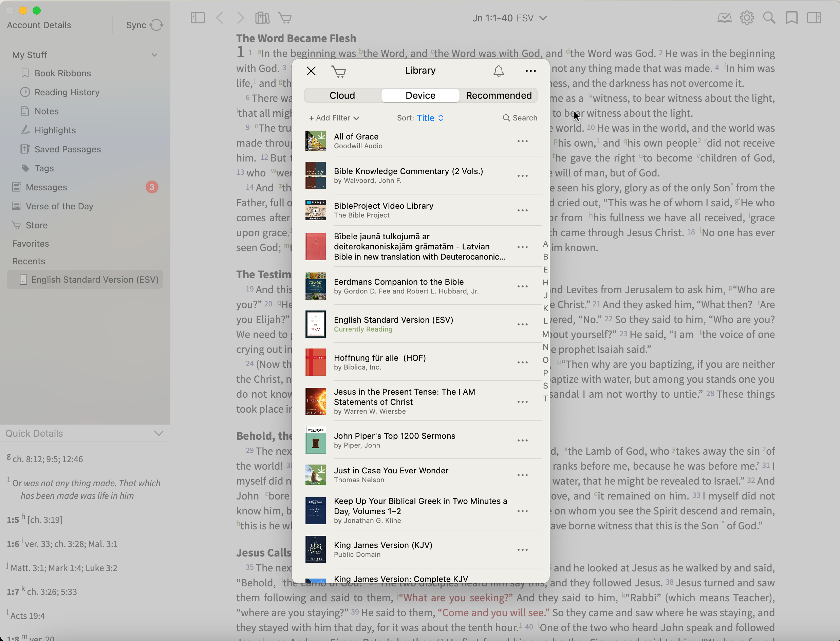Open Highlights in sidebar

tap(55, 131)
